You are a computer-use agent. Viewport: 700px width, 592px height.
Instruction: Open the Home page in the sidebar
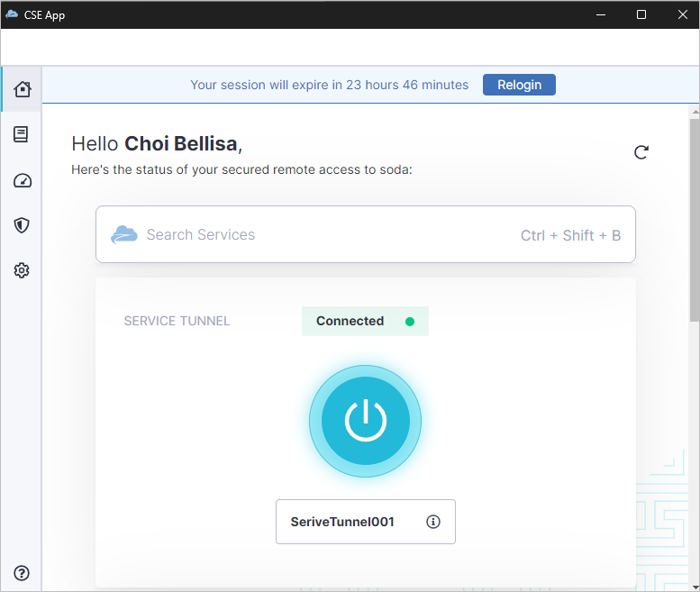pos(23,88)
